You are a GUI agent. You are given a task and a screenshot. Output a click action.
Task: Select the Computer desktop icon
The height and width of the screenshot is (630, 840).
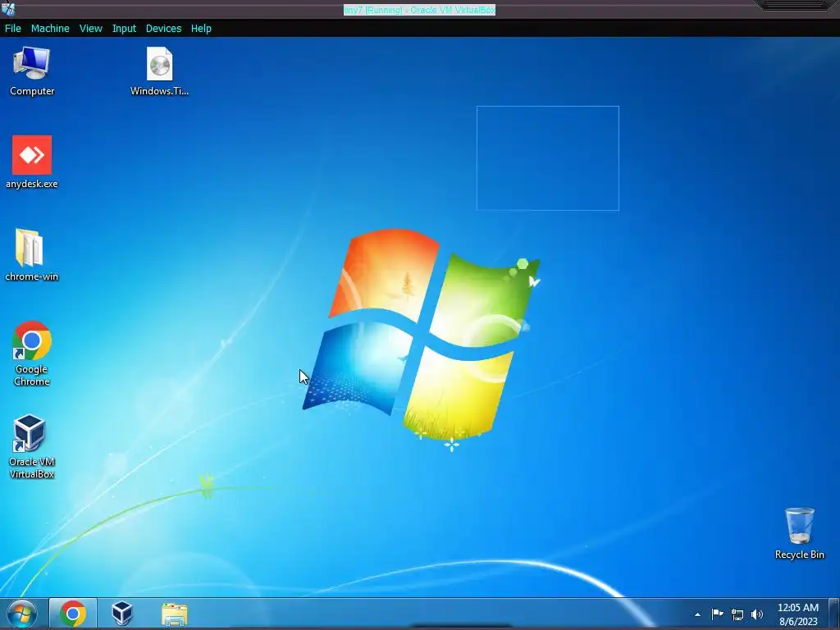[x=32, y=71]
